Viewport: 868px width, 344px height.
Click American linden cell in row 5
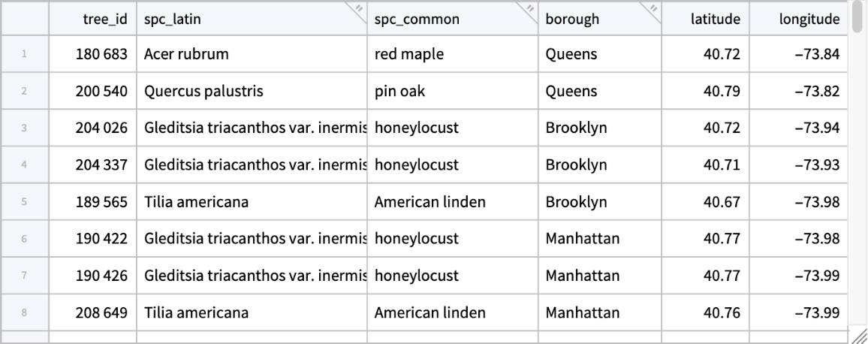(452, 202)
